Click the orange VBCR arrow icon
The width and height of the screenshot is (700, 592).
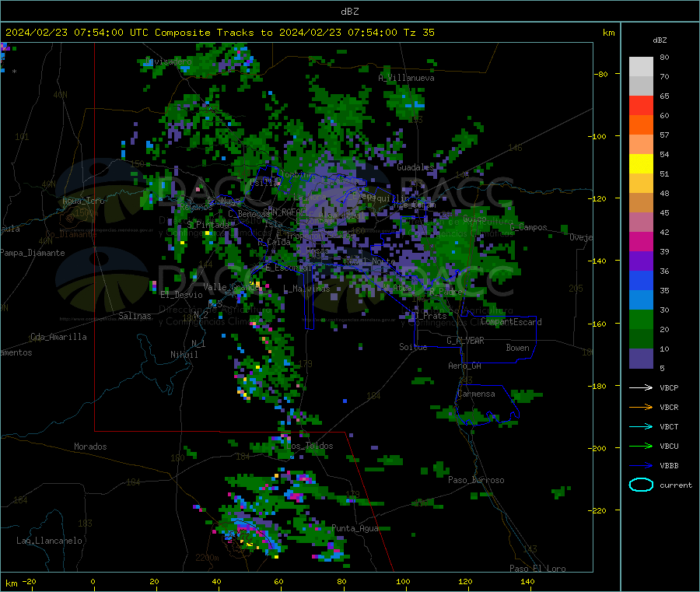pyautogui.click(x=641, y=407)
